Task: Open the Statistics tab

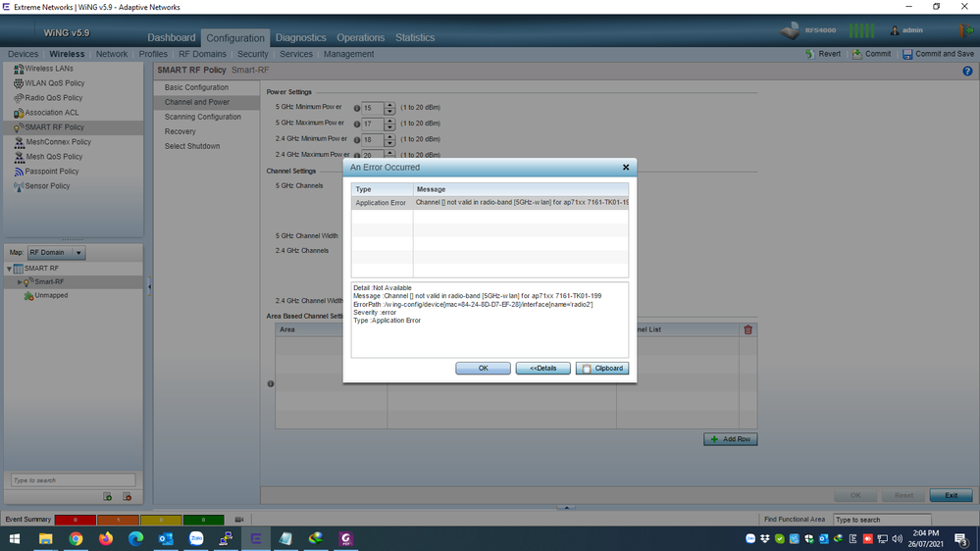Action: coord(414,37)
